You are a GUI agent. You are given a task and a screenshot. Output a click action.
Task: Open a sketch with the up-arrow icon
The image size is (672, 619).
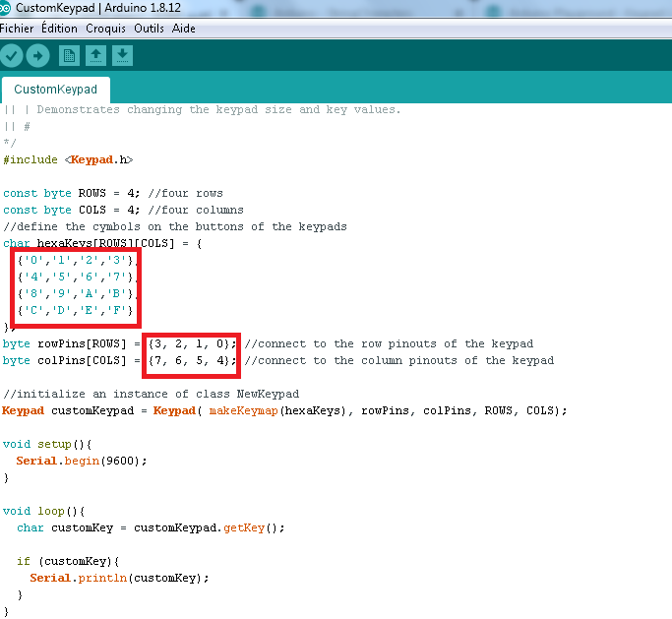tap(95, 56)
